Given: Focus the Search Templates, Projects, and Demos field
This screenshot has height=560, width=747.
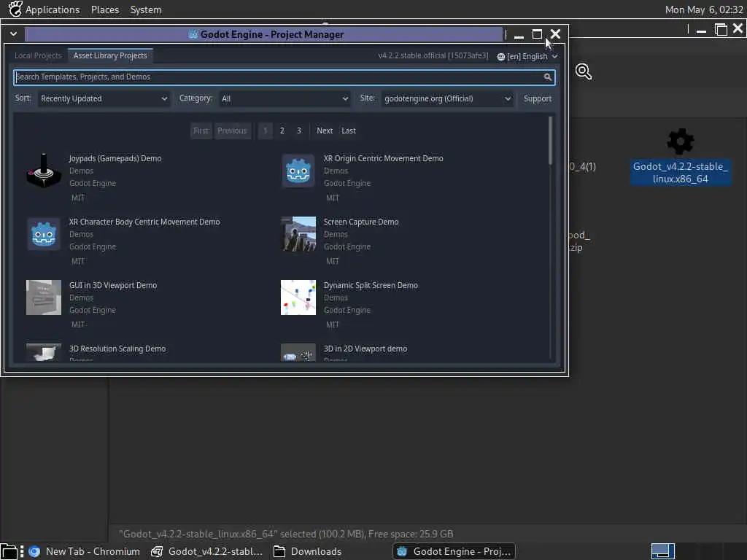Looking at the screenshot, I should click(285, 77).
